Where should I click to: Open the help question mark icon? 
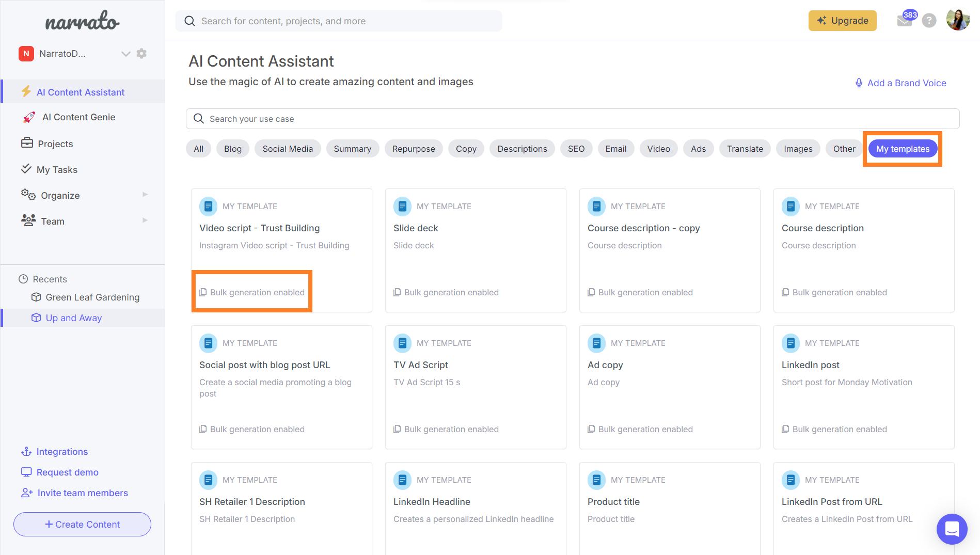[929, 21]
